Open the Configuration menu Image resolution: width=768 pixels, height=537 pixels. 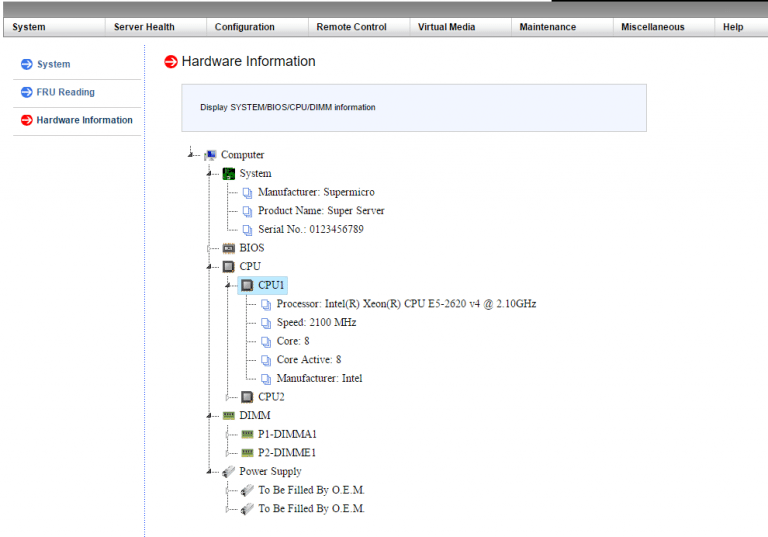244,27
